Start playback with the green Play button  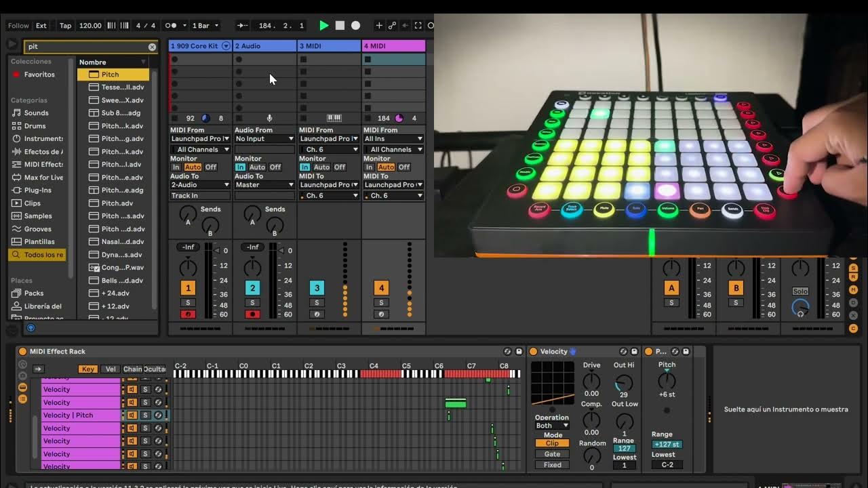click(324, 26)
